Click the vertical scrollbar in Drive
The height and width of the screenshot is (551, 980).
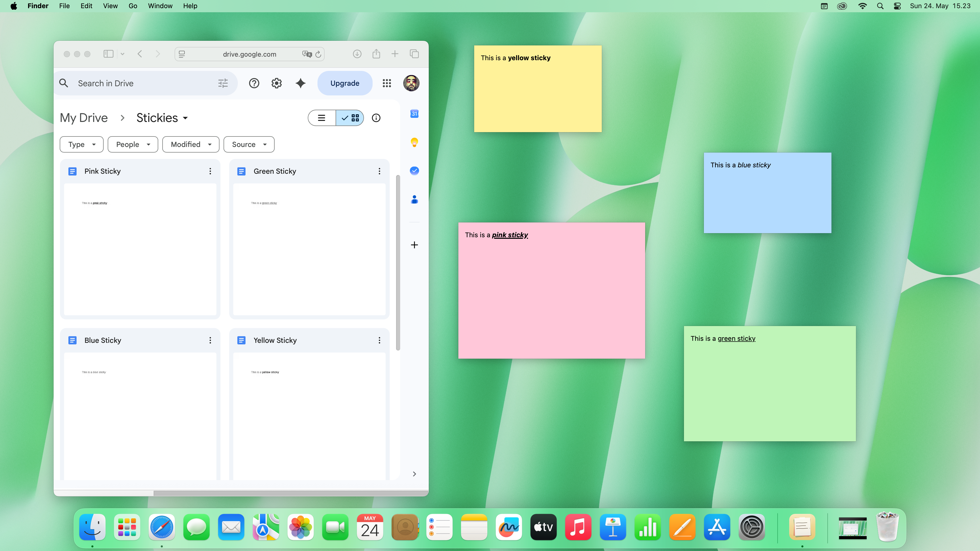[x=398, y=262]
